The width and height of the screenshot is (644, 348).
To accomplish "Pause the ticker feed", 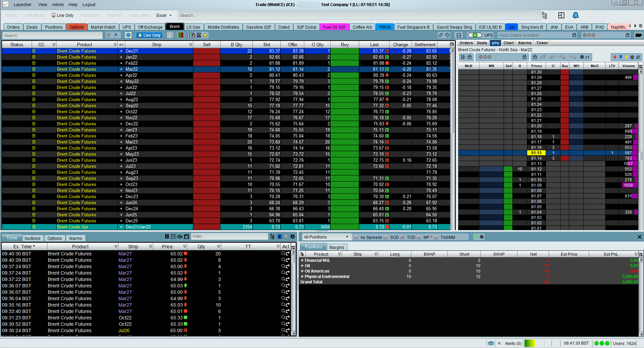I will pyautogui.click(x=167, y=236).
